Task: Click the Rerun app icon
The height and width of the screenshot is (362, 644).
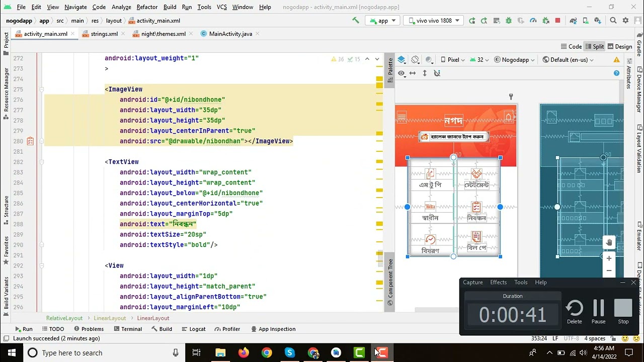Action: (472, 21)
